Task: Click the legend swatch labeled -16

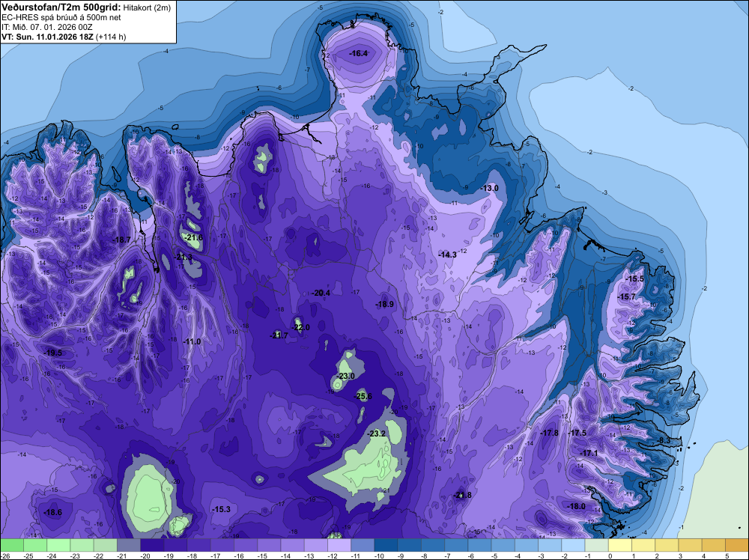Action: [246, 545]
